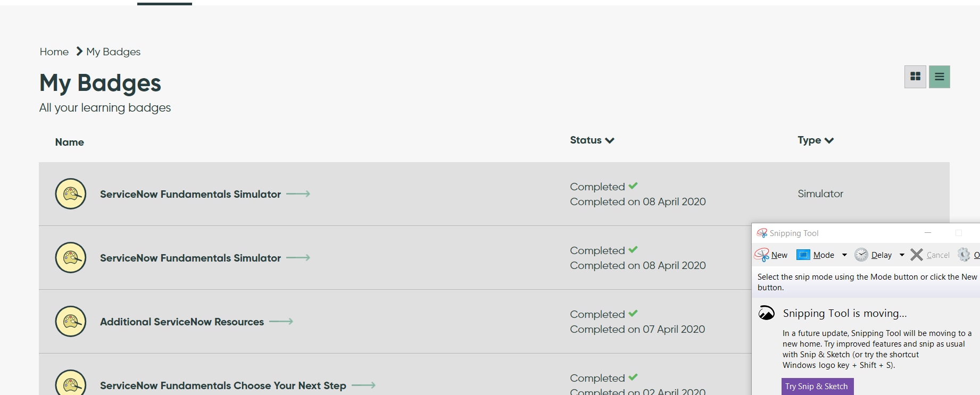Viewport: 980px width, 395px height.
Task: Click the Delay clock icon
Action: (861, 255)
